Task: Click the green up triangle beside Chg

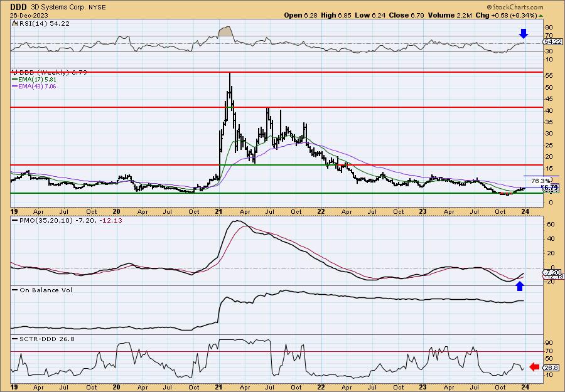Action: 541,16
